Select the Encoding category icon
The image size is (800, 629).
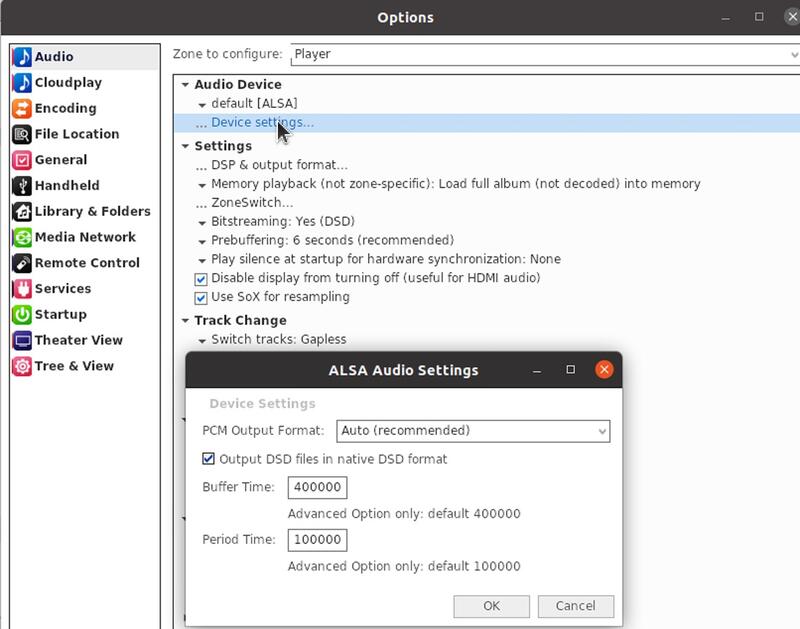(22, 109)
